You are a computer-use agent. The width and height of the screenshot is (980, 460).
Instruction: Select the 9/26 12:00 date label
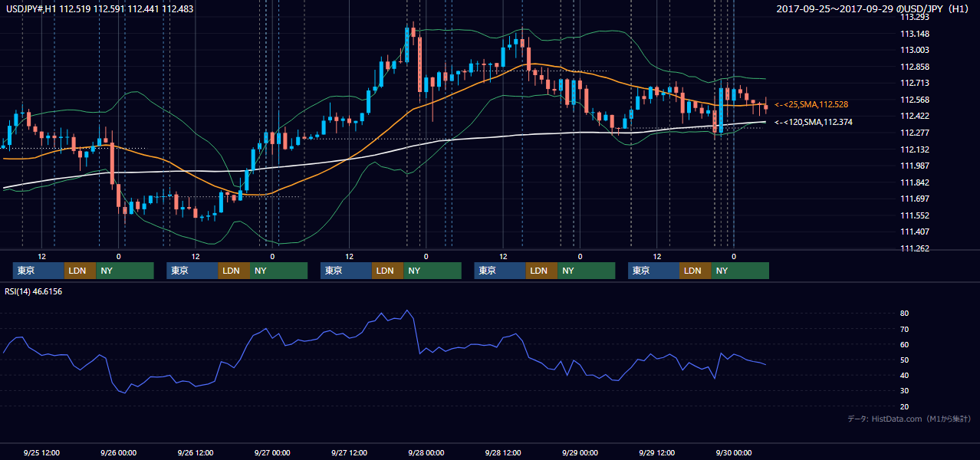[196, 452]
